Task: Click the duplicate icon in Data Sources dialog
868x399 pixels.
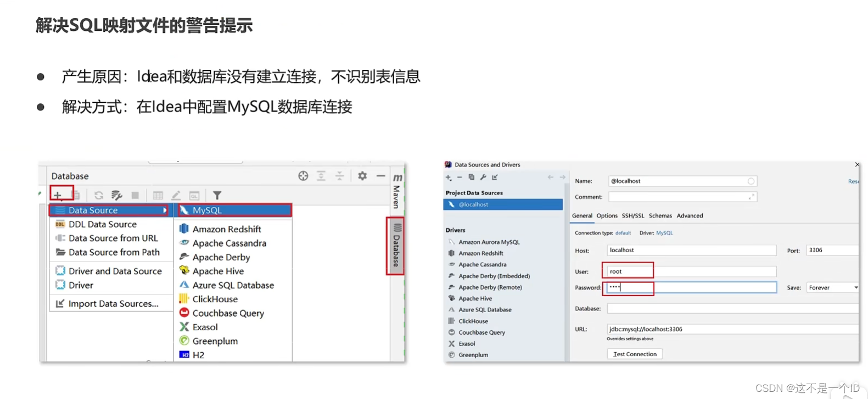Action: click(x=471, y=177)
